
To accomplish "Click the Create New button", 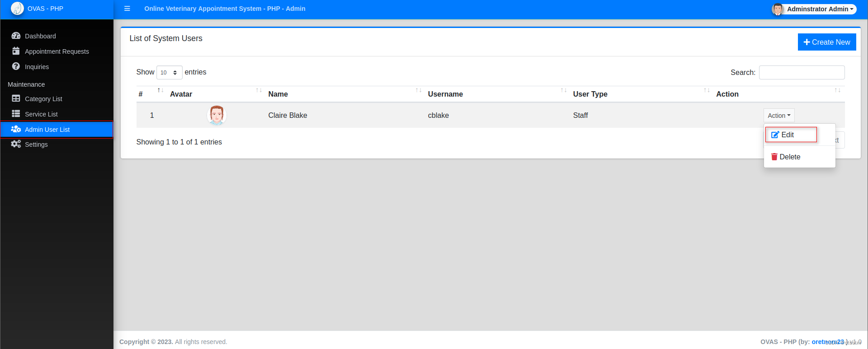I will (x=827, y=42).
